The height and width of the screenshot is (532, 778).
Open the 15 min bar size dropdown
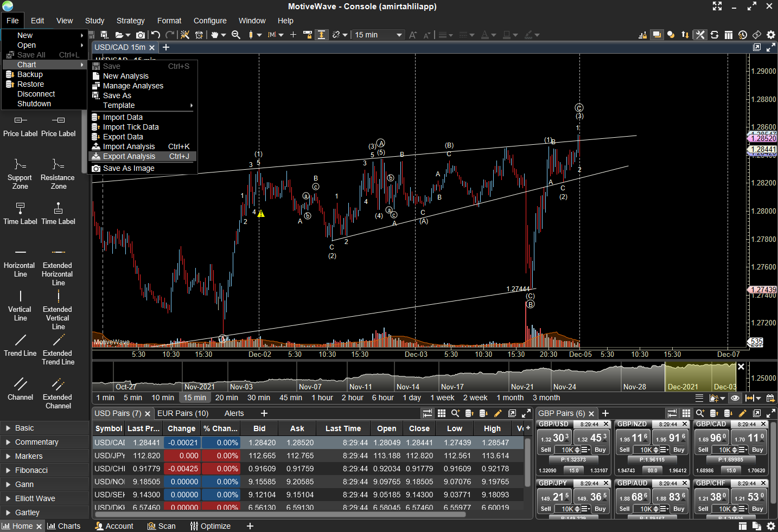click(378, 35)
